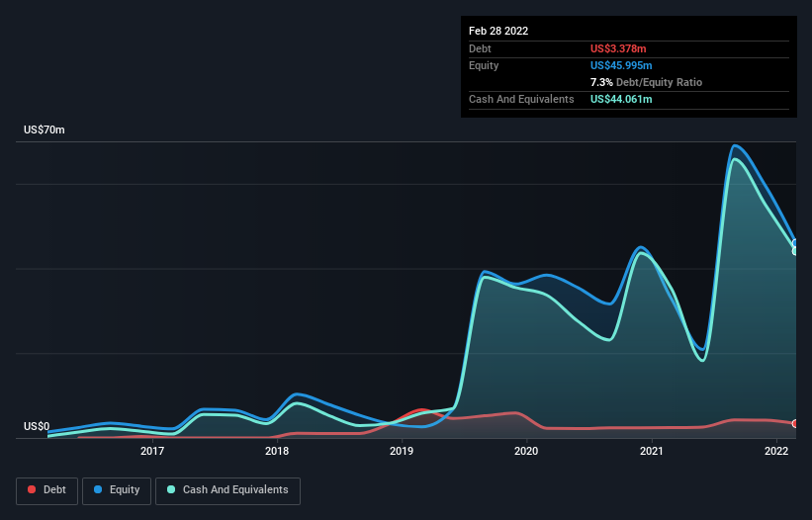Click the Feb 28 2022 tooltip date
Viewport: 812px width, 520px height.
click(498, 31)
